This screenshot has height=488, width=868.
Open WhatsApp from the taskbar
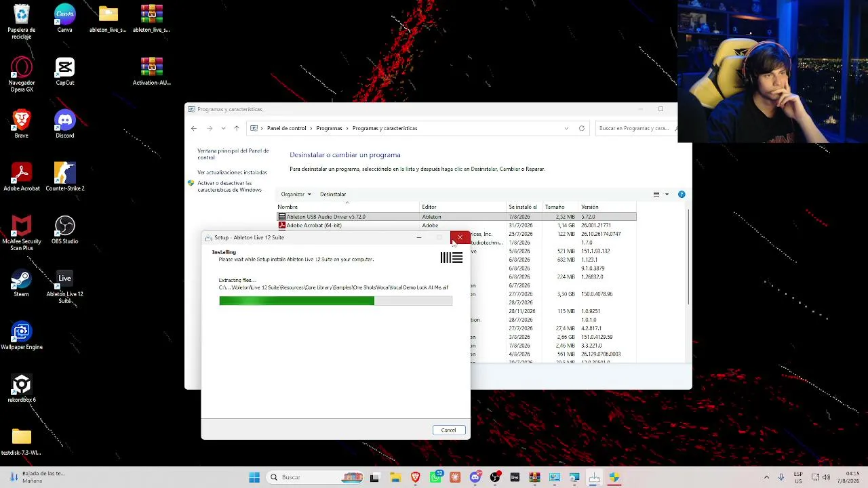pyautogui.click(x=435, y=477)
